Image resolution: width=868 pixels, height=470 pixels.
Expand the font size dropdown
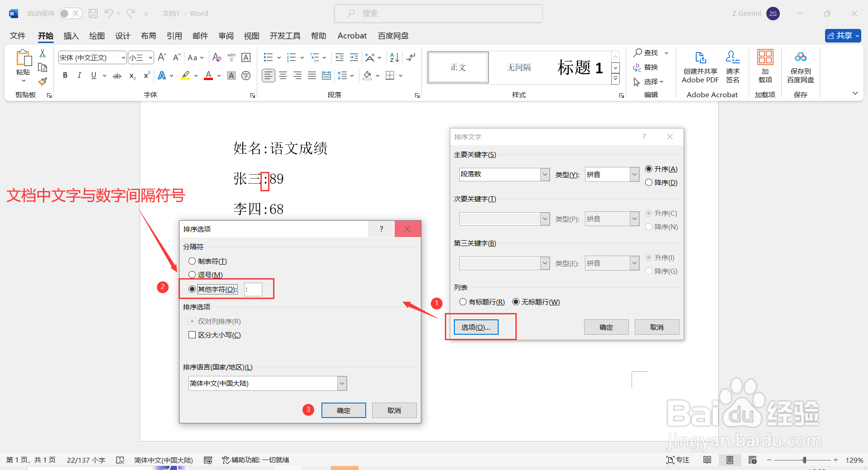pyautogui.click(x=151, y=57)
